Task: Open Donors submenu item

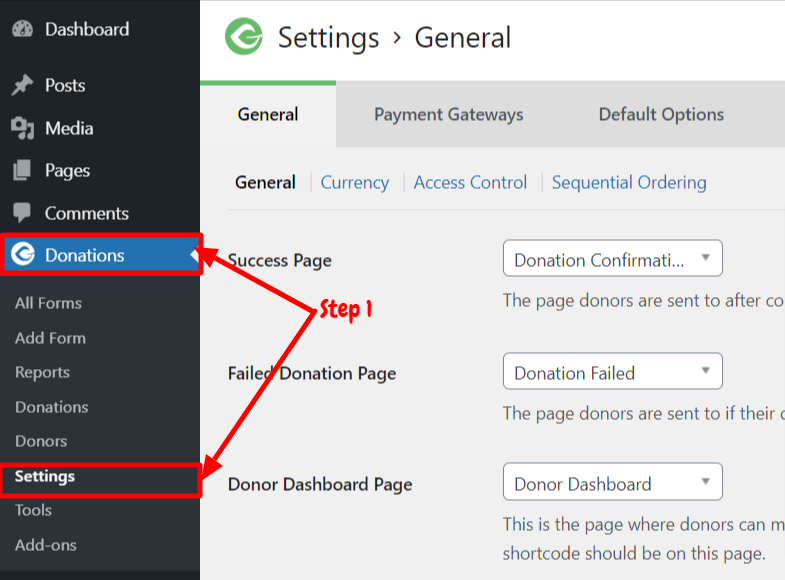Action: click(x=41, y=441)
